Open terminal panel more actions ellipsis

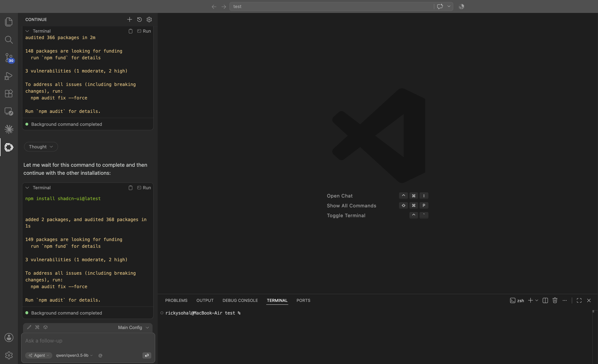[565, 300]
